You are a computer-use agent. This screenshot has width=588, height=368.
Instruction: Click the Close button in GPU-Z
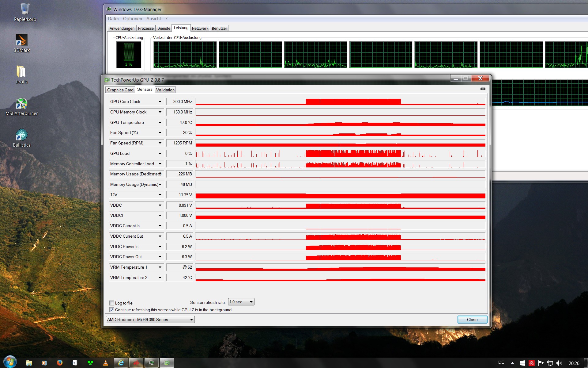472,320
